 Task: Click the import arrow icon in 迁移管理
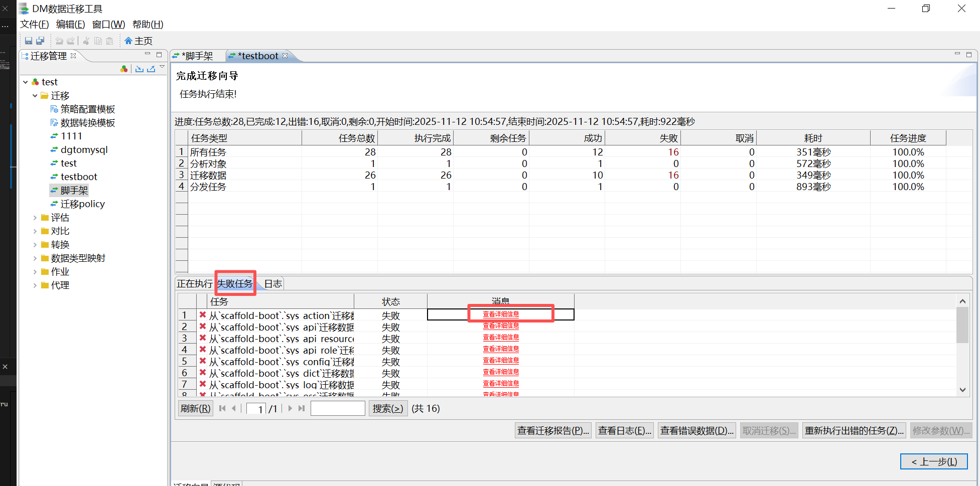(139, 69)
